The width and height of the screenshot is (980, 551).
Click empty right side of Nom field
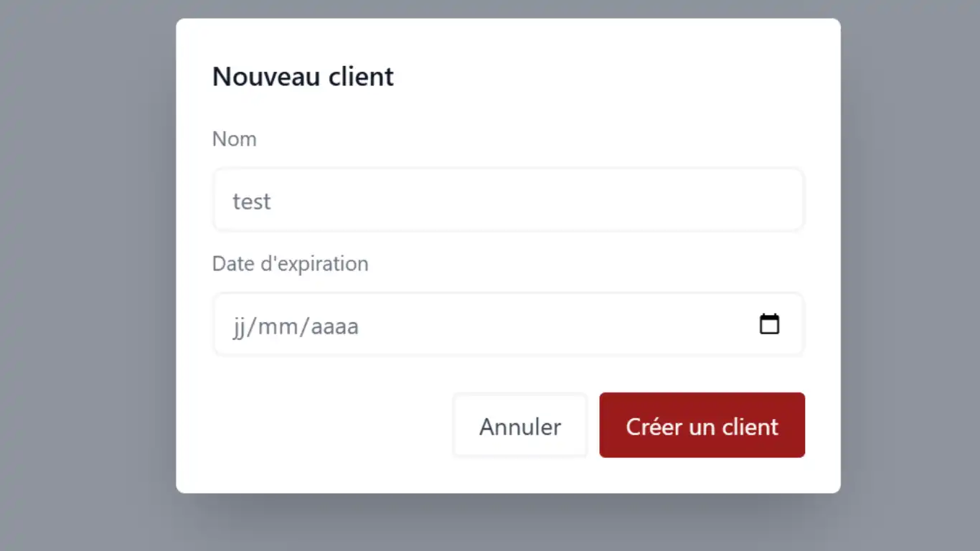point(682,200)
